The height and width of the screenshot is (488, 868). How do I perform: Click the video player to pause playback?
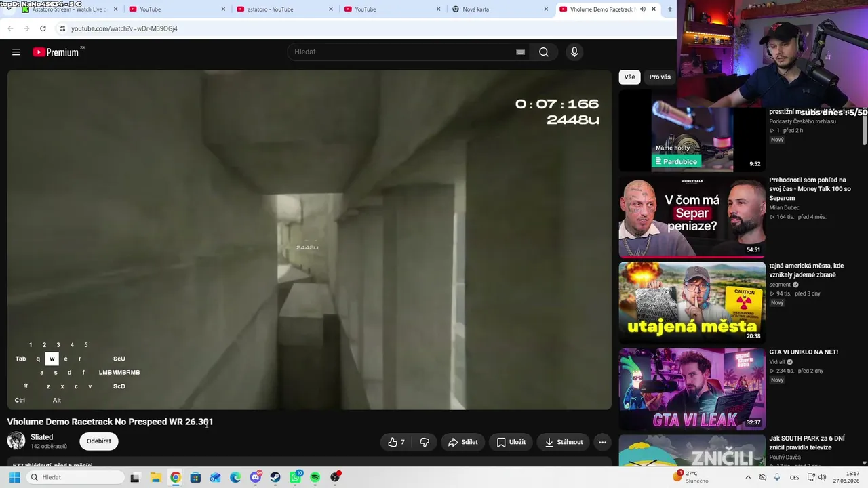(x=309, y=240)
